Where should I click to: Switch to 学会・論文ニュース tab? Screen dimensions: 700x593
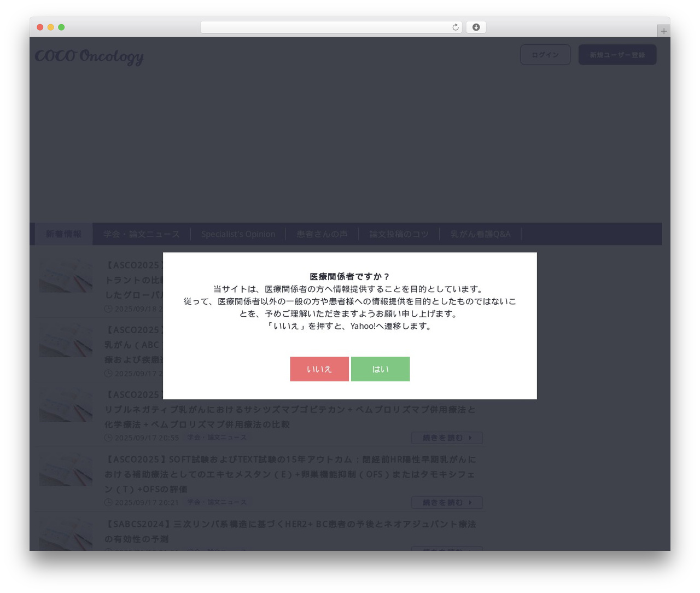coord(142,234)
